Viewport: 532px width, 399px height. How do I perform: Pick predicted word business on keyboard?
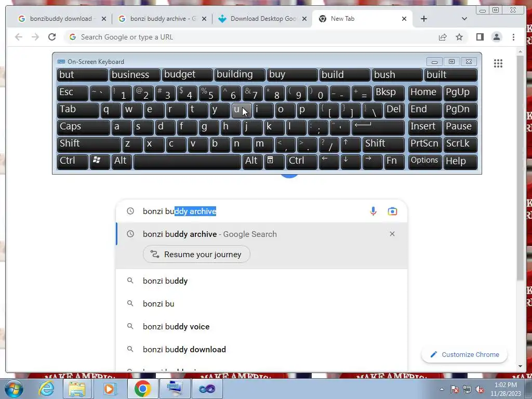tap(135, 75)
